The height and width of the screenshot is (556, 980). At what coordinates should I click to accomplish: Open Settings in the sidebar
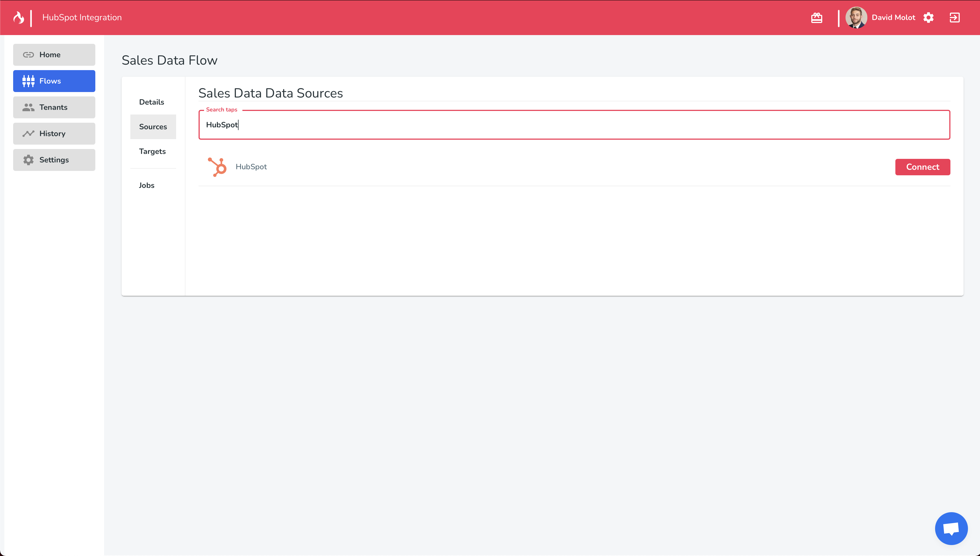click(x=54, y=160)
